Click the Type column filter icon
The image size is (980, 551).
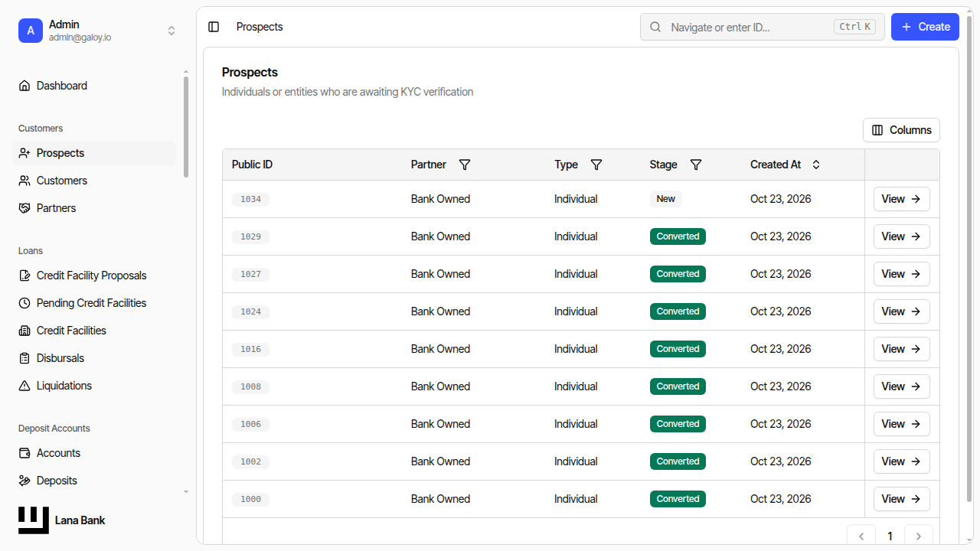click(x=596, y=165)
